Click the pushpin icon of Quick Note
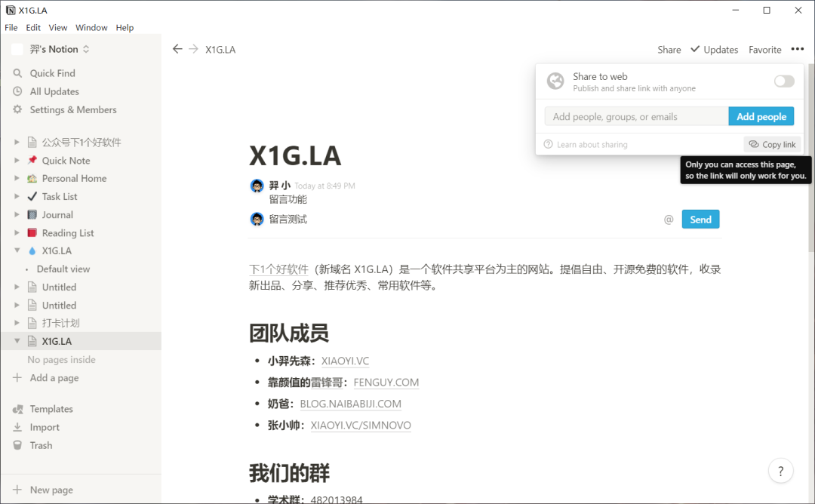The height and width of the screenshot is (504, 815). 32,160
